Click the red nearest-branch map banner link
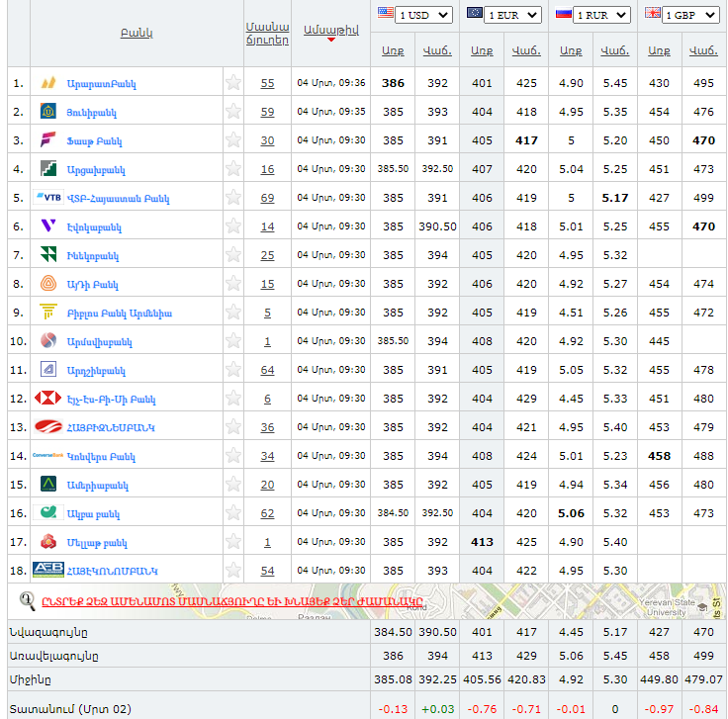The image size is (728, 719). 232,601
